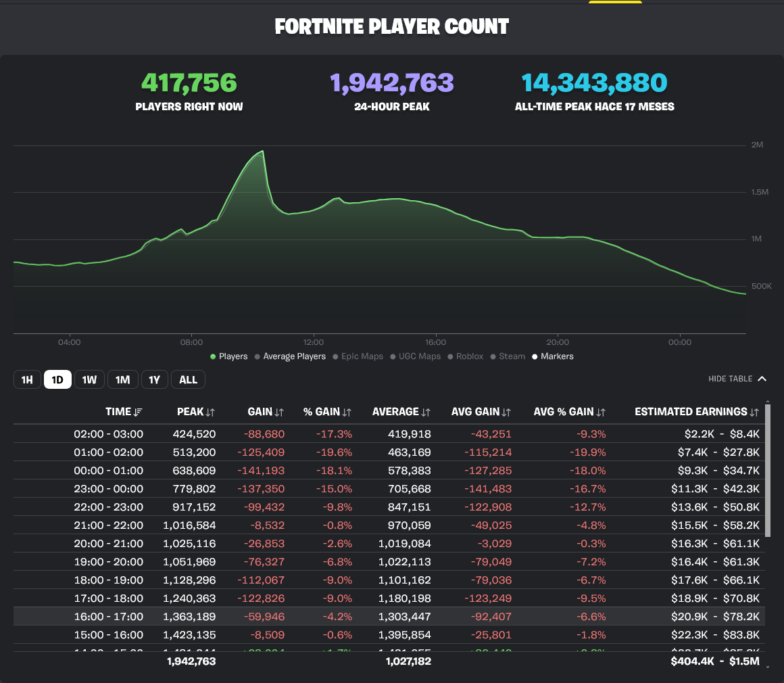Screen dimensions: 784x683
Task: Click percent gain -6.8%
Action: (337, 562)
